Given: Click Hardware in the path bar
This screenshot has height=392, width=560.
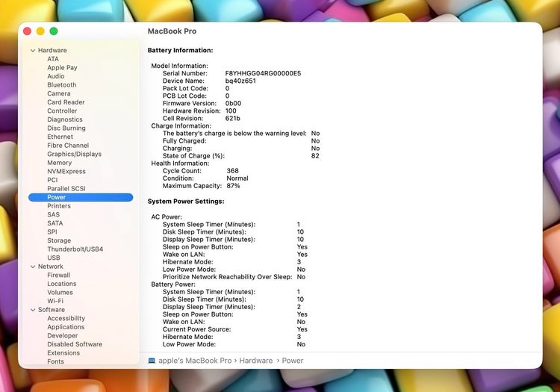Looking at the screenshot, I should [x=255, y=361].
